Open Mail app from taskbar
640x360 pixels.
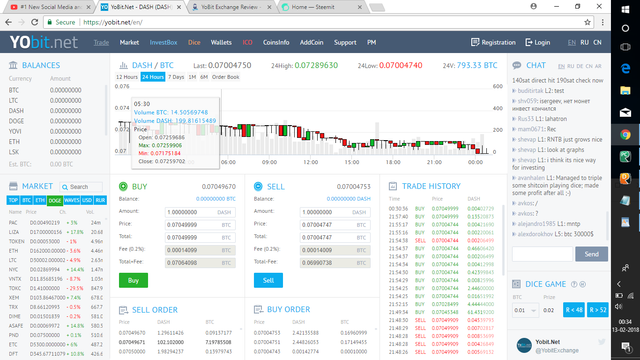coord(625,113)
